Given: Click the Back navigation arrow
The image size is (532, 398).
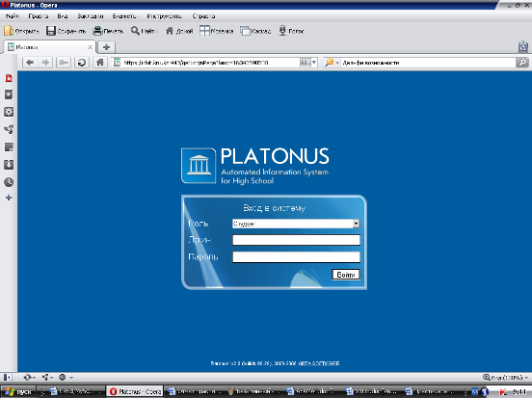Looking at the screenshot, I should 30,63.
